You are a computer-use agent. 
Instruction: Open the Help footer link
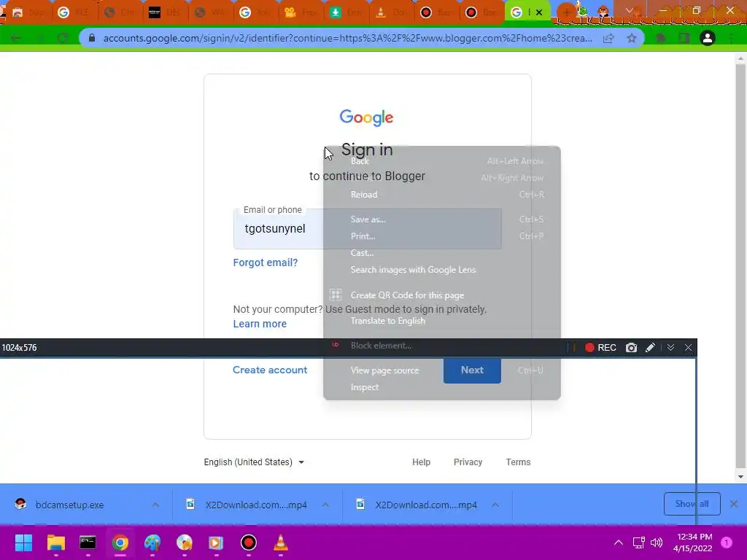(421, 462)
